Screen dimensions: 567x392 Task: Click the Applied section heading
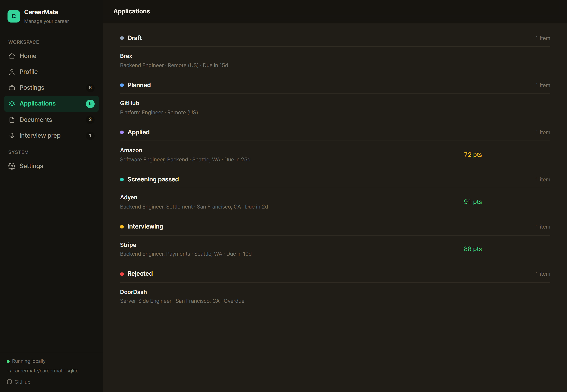pos(138,132)
